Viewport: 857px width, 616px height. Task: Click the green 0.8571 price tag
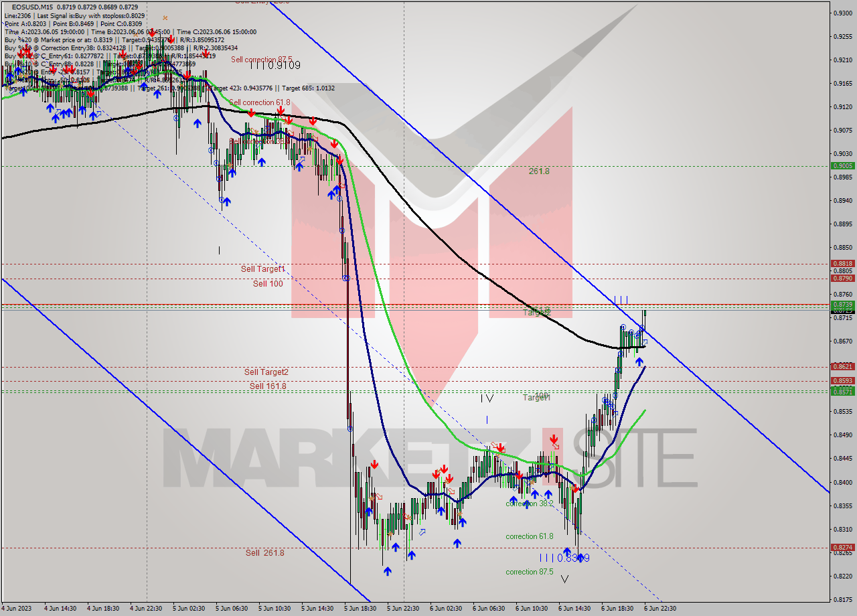pyautogui.click(x=842, y=392)
